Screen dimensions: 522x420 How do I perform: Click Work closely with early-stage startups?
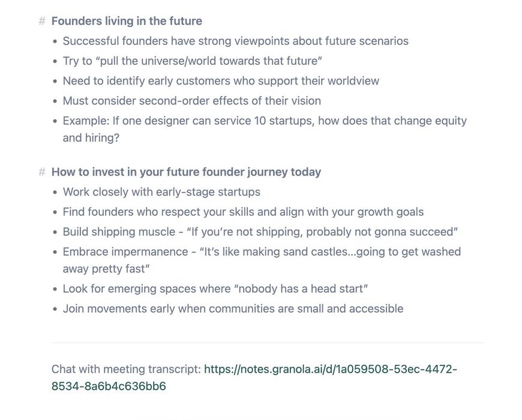161,192
